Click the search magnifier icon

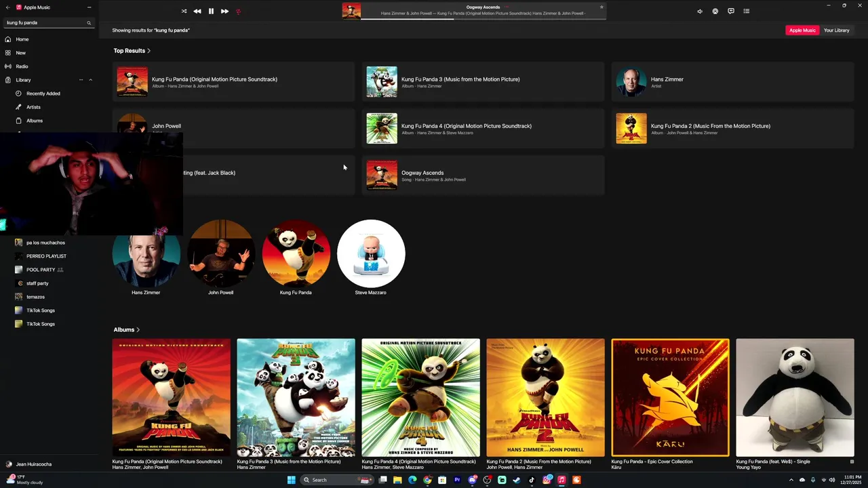(88, 22)
